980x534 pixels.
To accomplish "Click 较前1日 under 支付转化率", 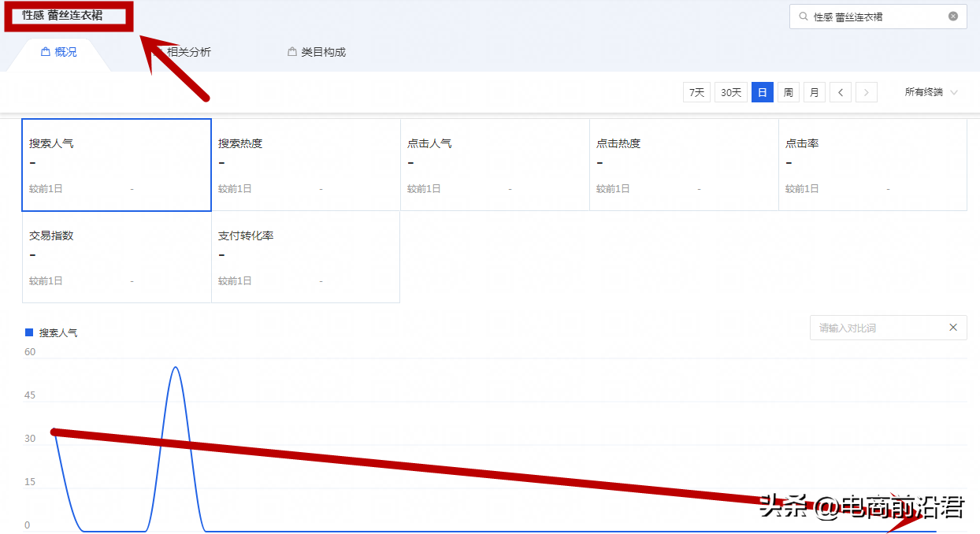I will coord(235,281).
